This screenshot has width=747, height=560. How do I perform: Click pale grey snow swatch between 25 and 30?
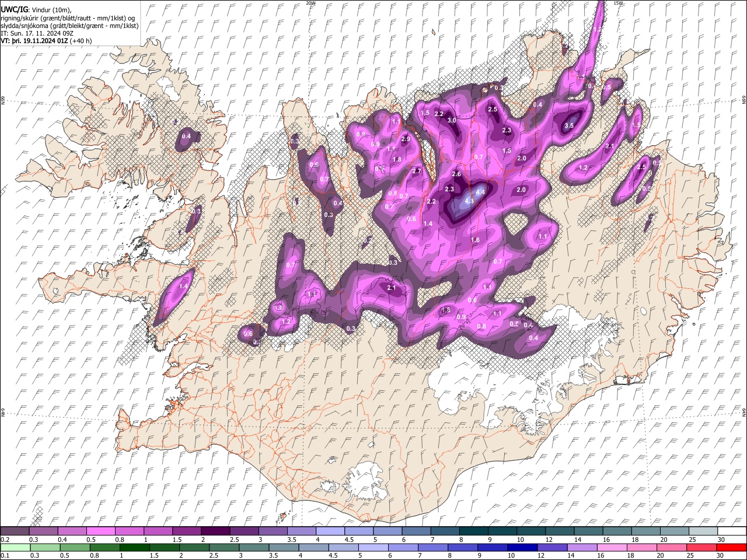[704, 531]
